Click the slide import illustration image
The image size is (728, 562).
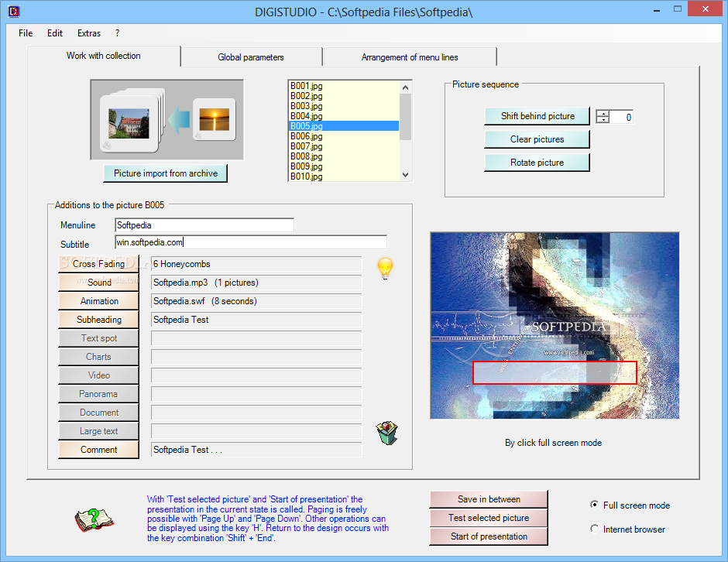point(167,120)
